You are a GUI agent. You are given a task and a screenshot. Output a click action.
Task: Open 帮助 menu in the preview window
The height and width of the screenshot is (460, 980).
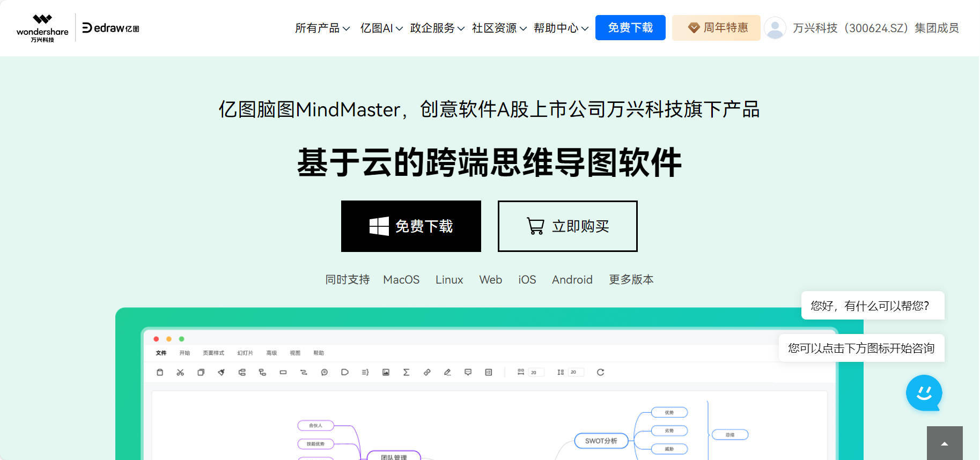point(319,353)
